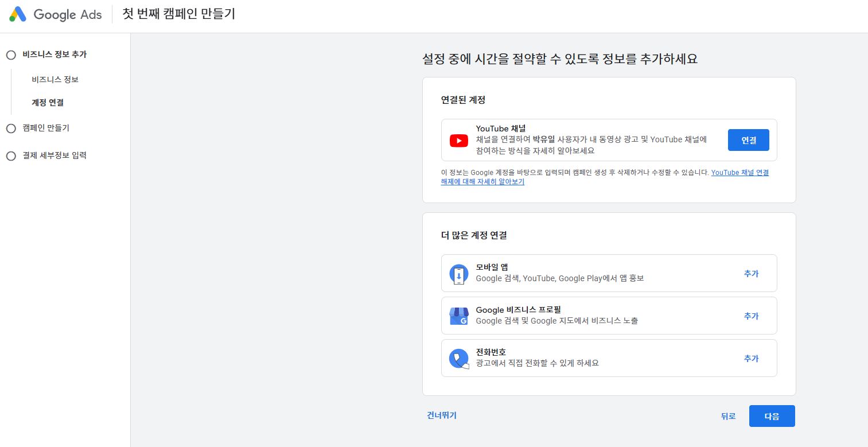This screenshot has height=447, width=868.
Task: Click 연결 button for YouTube channel
Action: pyautogui.click(x=748, y=140)
